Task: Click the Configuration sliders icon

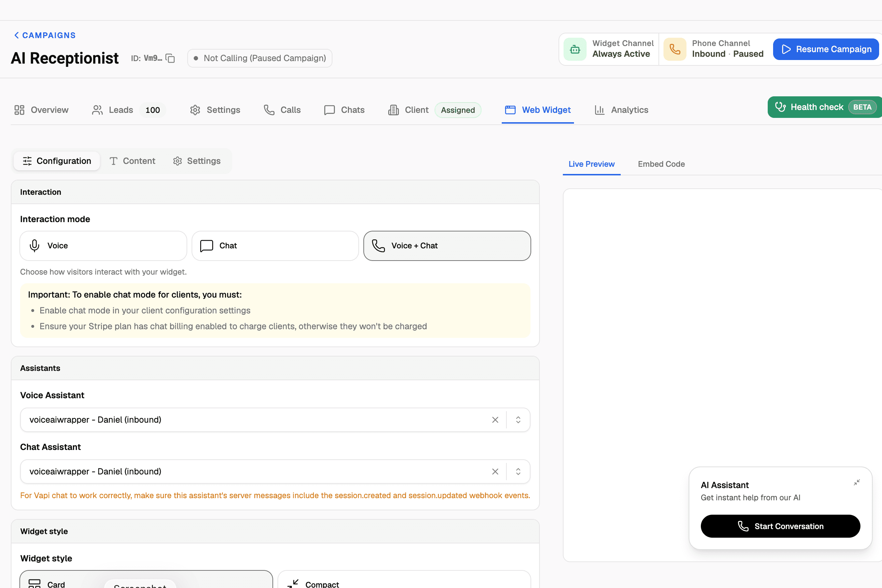Action: click(27, 161)
